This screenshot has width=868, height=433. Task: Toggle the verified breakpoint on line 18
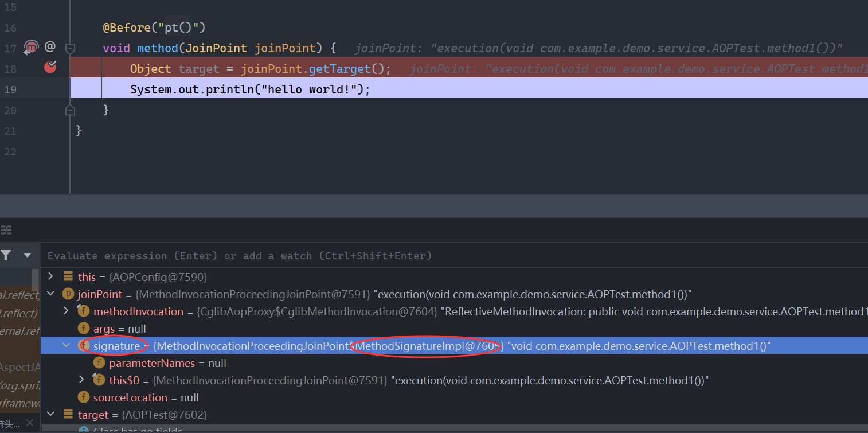[x=50, y=67]
